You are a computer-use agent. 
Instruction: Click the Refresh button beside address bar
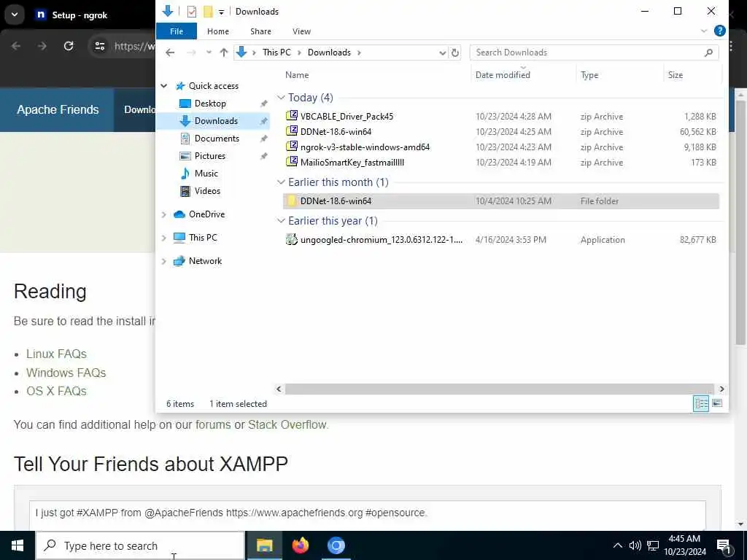(x=455, y=52)
